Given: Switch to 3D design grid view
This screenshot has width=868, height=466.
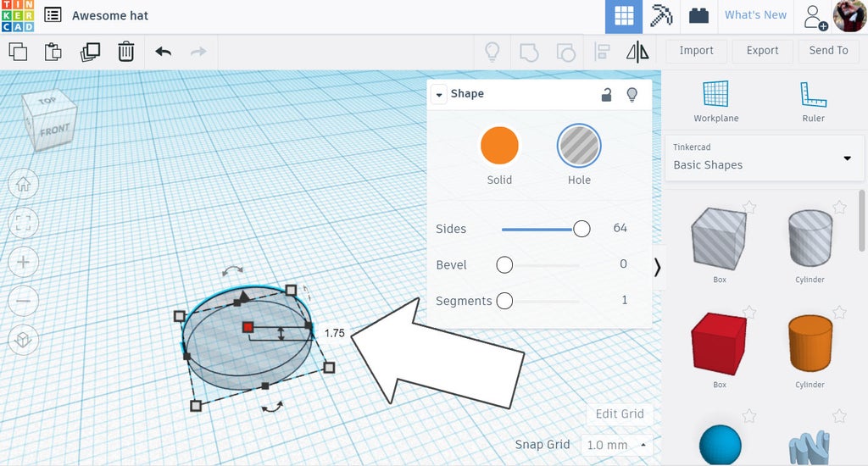Looking at the screenshot, I should point(624,16).
